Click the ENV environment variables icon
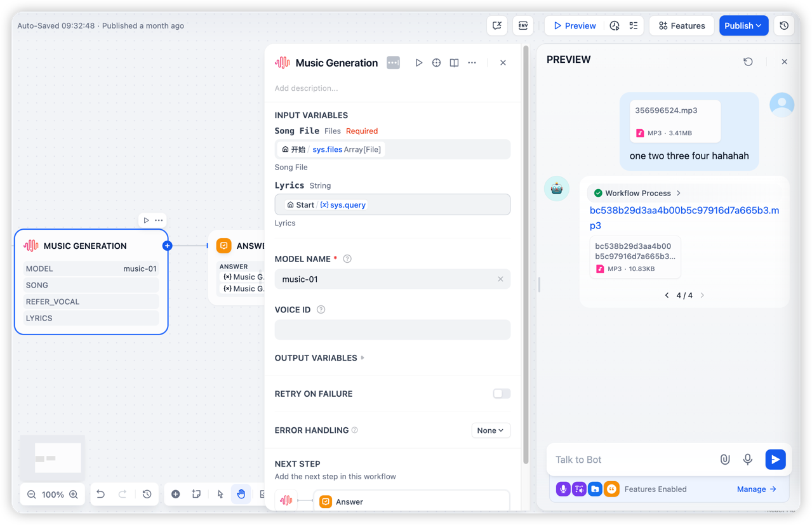 click(x=523, y=26)
